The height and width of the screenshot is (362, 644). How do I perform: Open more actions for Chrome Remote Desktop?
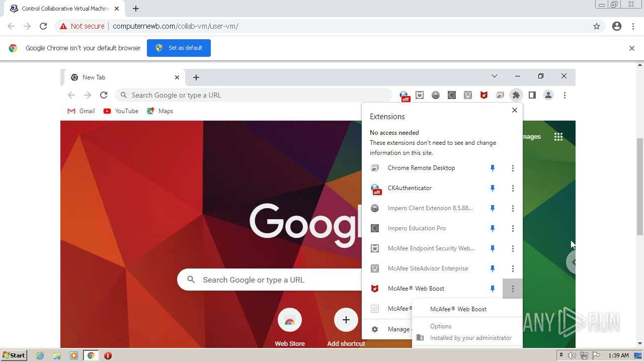(x=513, y=168)
